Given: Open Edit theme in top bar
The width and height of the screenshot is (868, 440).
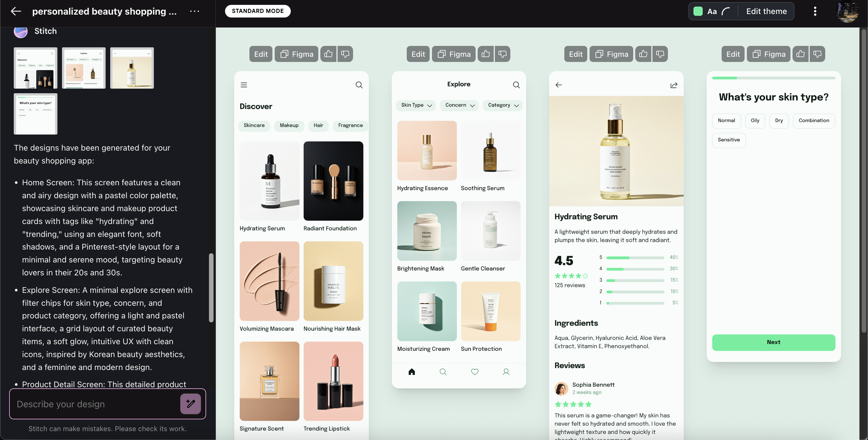Looking at the screenshot, I should tap(766, 11).
